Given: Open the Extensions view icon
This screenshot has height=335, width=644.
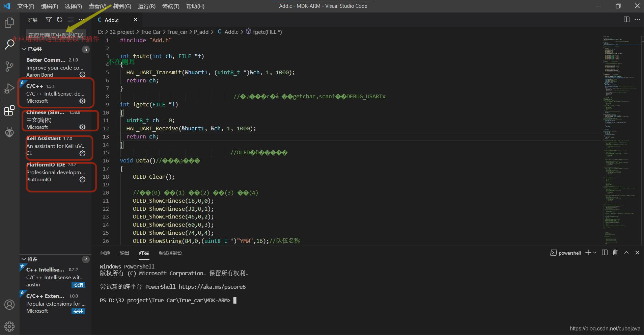Looking at the screenshot, I should click(9, 110).
